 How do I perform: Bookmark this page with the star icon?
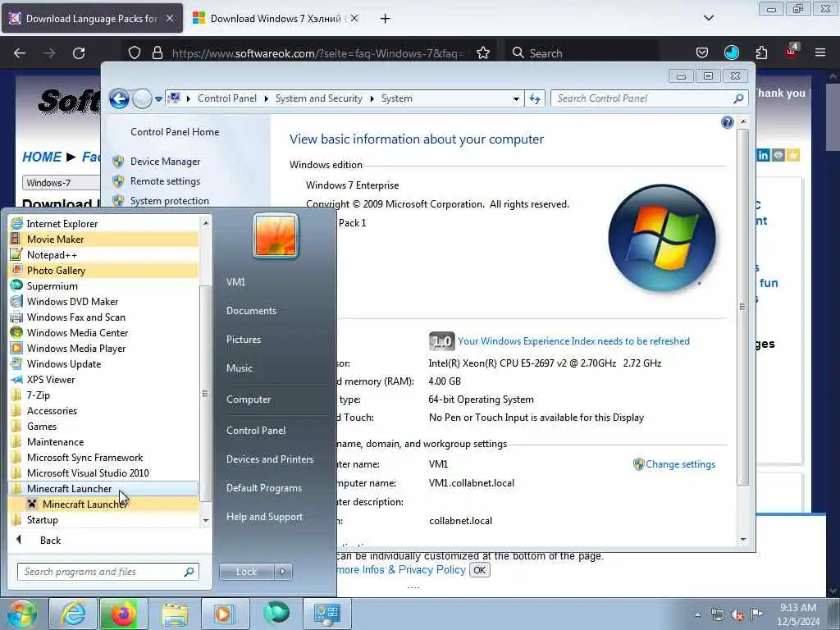point(482,53)
